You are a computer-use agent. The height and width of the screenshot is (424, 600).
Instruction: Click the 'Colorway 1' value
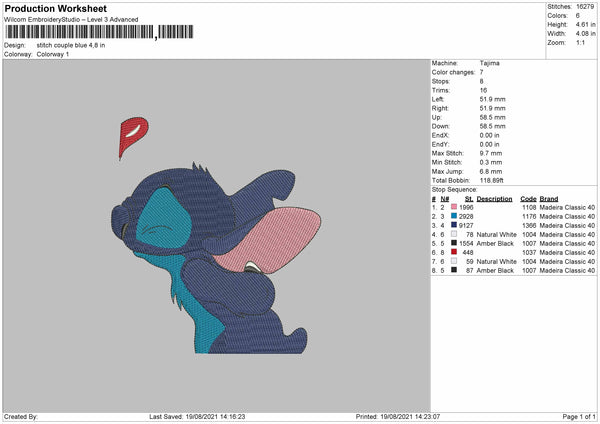click(53, 54)
